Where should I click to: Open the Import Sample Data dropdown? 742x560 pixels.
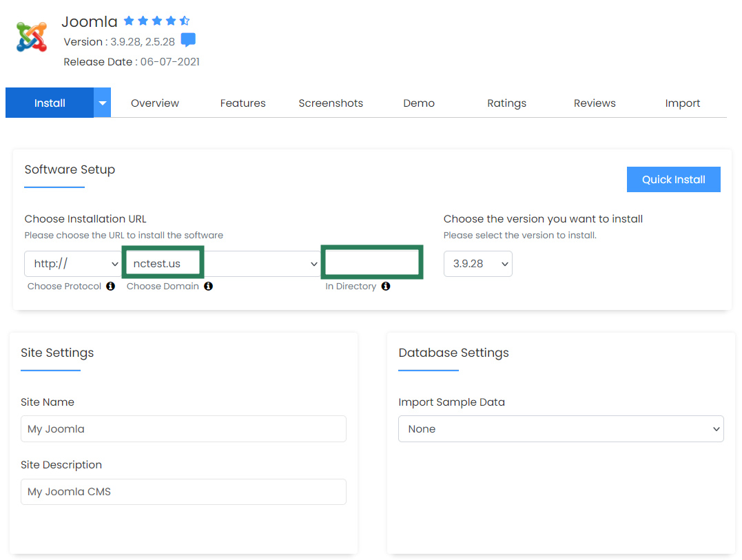[x=561, y=429]
